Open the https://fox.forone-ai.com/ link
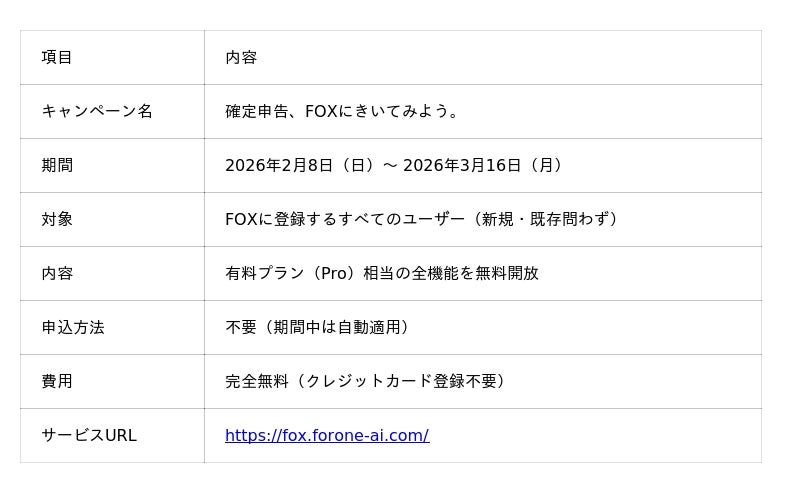 [x=327, y=436]
